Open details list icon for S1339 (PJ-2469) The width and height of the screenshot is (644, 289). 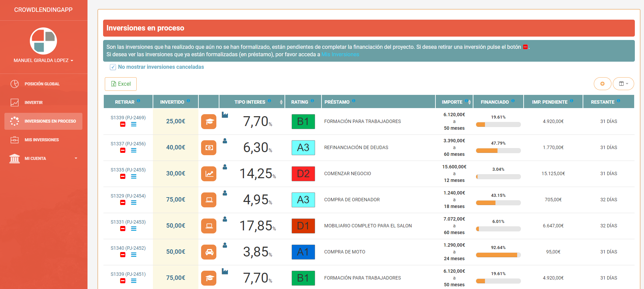pyautogui.click(x=134, y=124)
